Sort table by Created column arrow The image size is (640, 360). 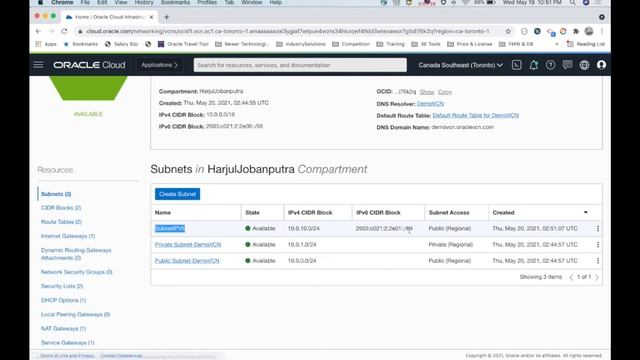point(586,212)
